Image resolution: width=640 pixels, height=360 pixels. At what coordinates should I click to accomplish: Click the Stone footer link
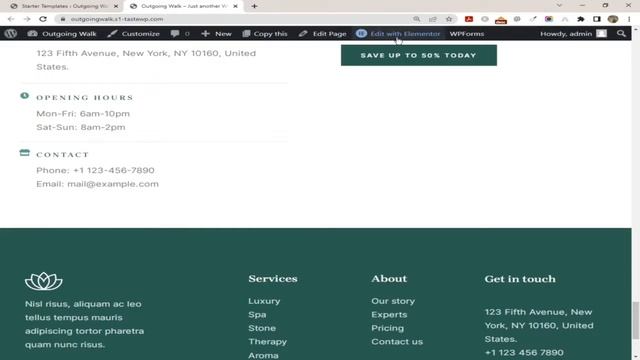pyautogui.click(x=262, y=328)
